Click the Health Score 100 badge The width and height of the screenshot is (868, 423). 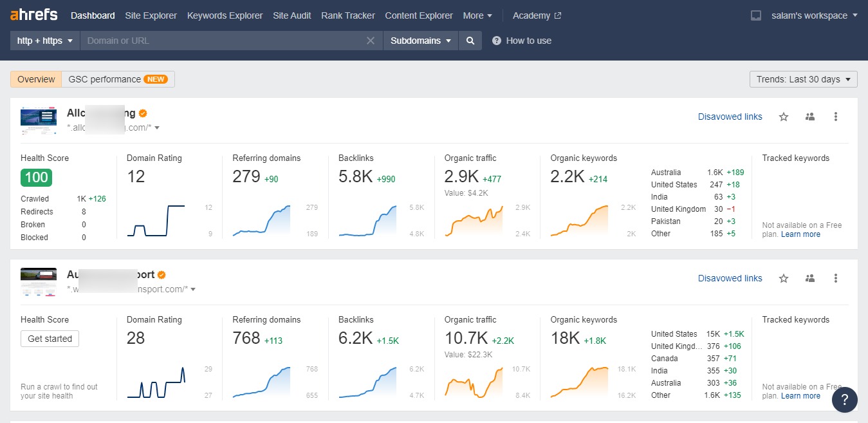36,178
